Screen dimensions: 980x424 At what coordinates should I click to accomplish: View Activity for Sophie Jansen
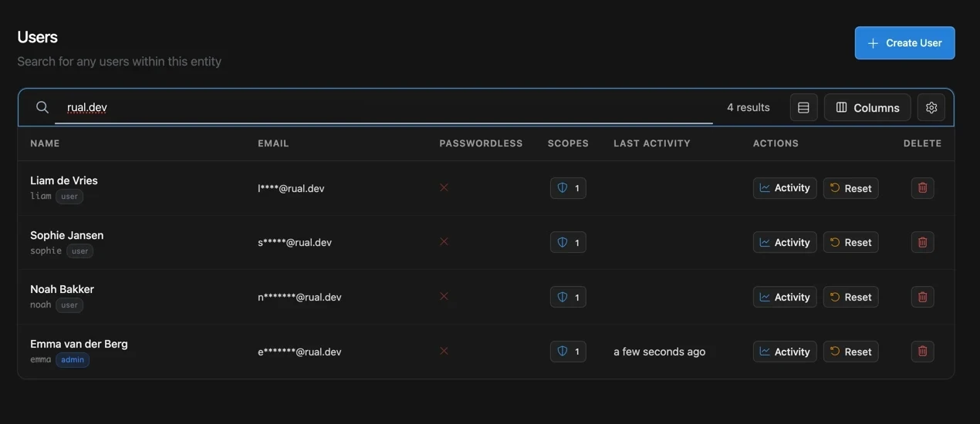tap(785, 242)
